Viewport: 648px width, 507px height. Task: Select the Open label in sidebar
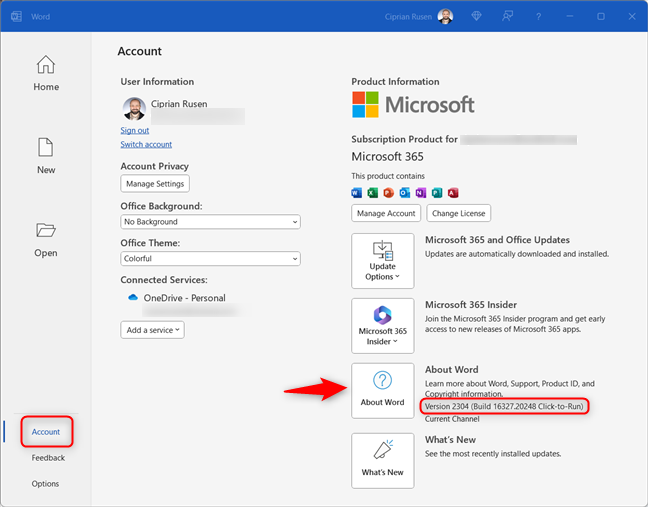(45, 253)
